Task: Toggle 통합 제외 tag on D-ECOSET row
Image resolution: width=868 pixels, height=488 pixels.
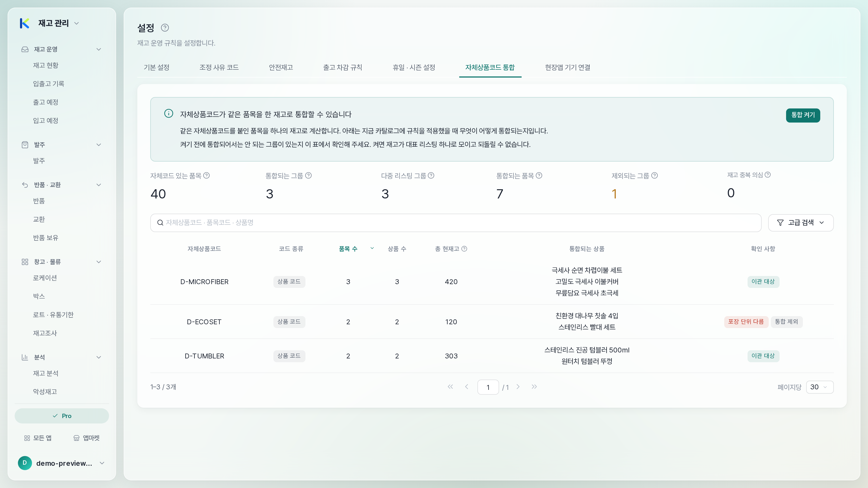Action: pos(786,322)
